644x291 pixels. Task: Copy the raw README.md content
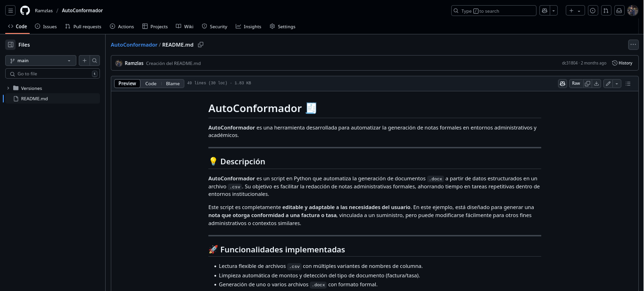coord(587,83)
